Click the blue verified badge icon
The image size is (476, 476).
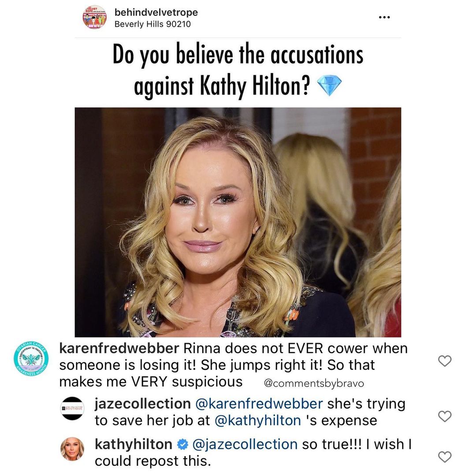tap(182, 444)
